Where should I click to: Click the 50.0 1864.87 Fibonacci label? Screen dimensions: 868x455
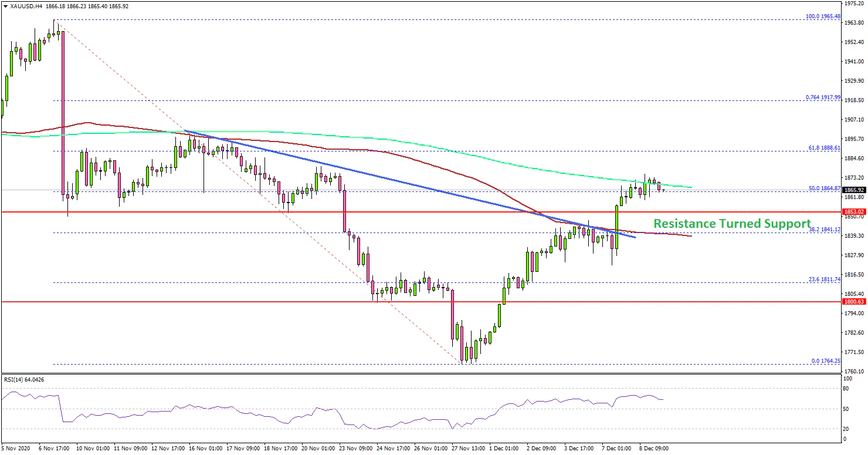coord(824,188)
